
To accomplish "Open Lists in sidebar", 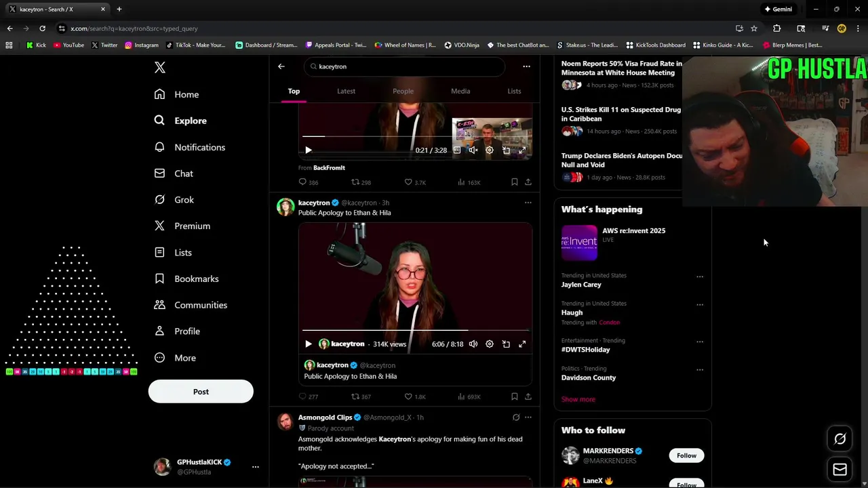I will point(173,252).
